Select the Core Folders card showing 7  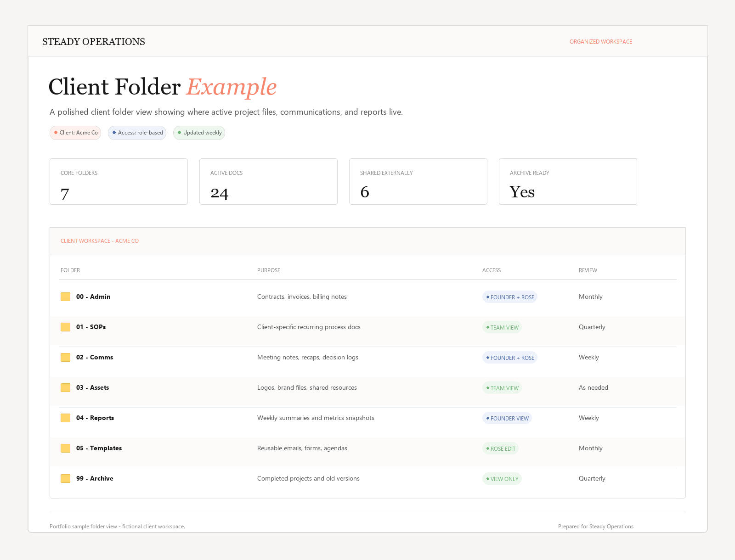(x=119, y=182)
